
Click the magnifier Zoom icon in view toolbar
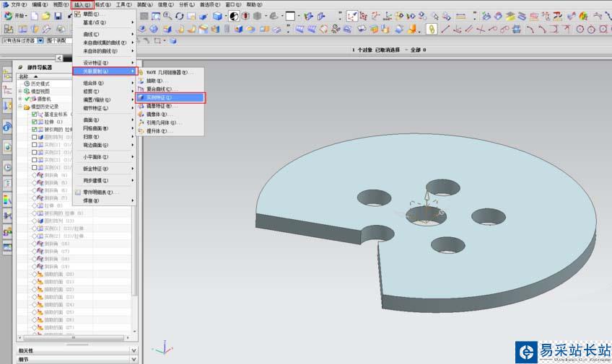167,16
